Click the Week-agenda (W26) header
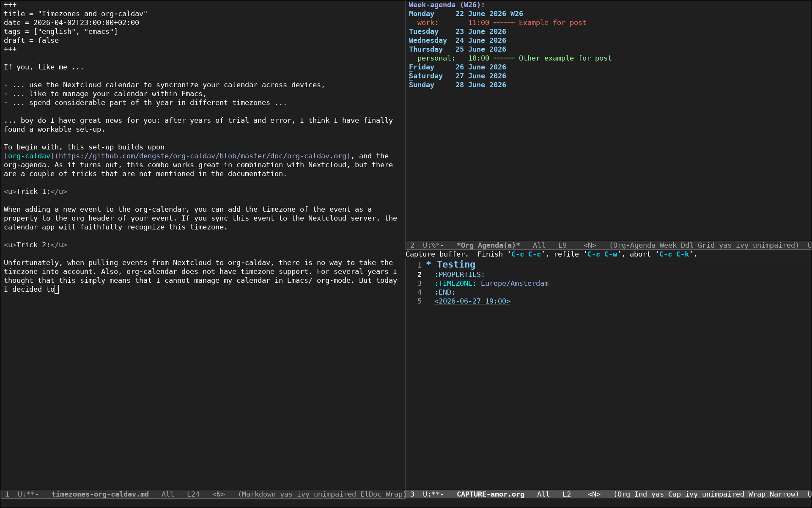The height and width of the screenshot is (508, 812). coord(447,5)
